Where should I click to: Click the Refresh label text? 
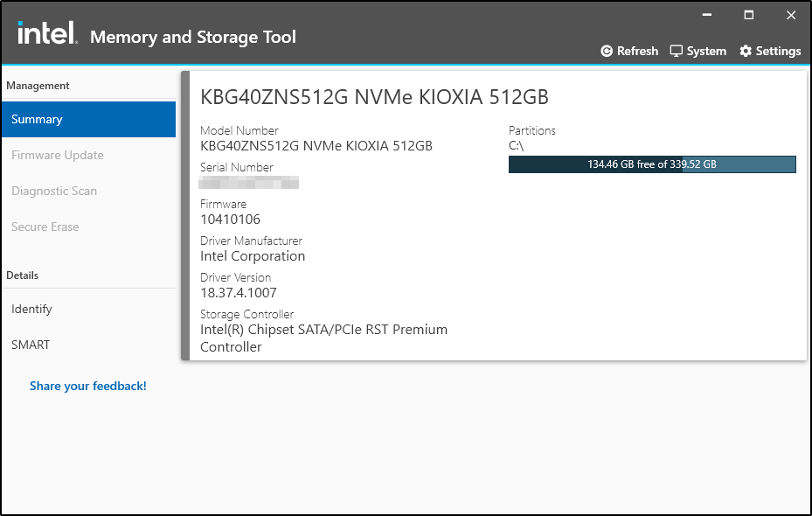637,51
